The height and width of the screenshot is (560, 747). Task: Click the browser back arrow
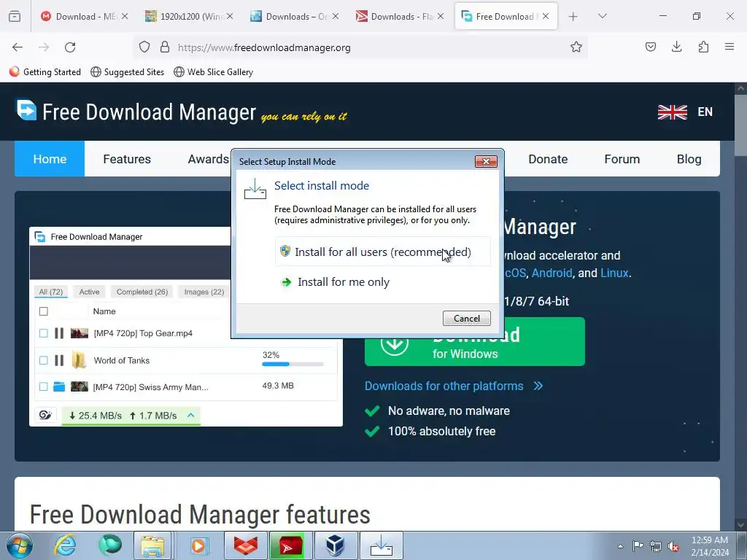click(x=18, y=47)
